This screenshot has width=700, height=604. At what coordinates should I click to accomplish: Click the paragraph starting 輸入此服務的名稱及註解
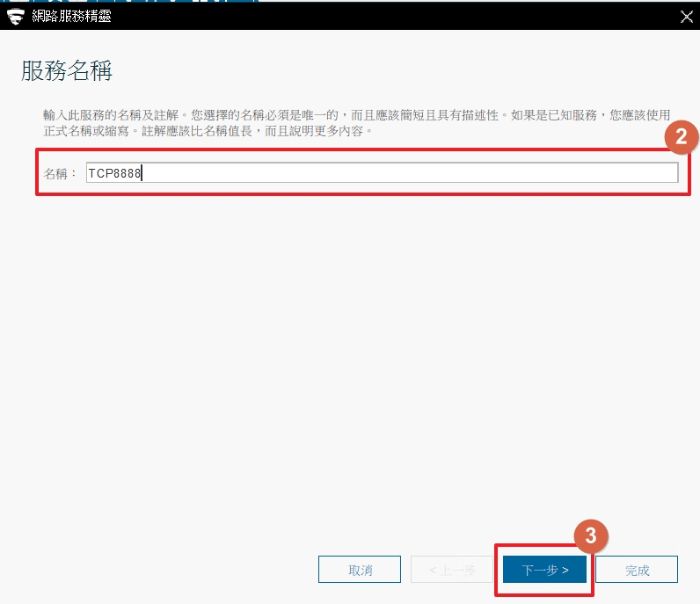click(x=357, y=123)
